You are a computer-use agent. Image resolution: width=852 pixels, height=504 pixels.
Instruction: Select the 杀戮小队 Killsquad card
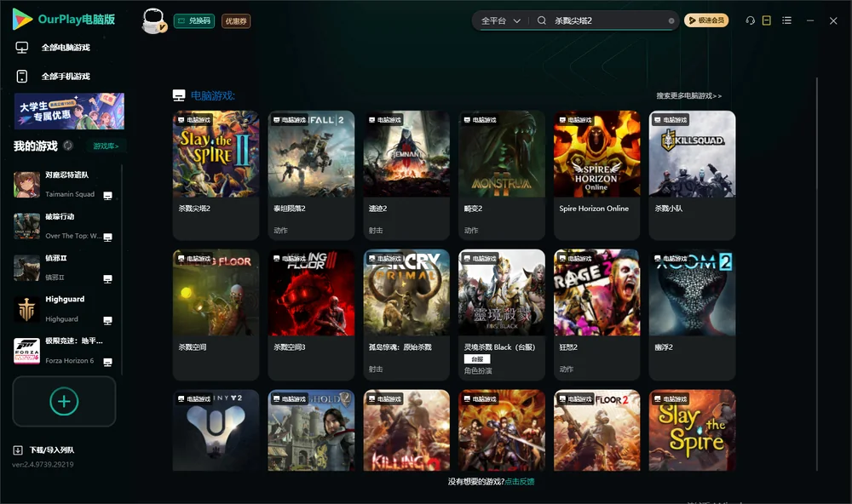click(692, 175)
